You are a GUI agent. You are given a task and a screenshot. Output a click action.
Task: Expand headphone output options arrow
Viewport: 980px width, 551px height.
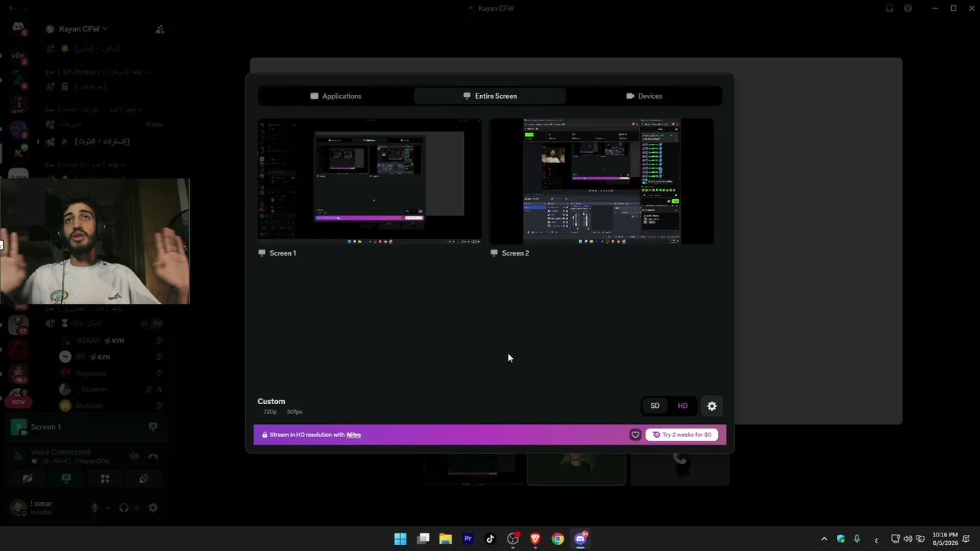[x=136, y=507]
